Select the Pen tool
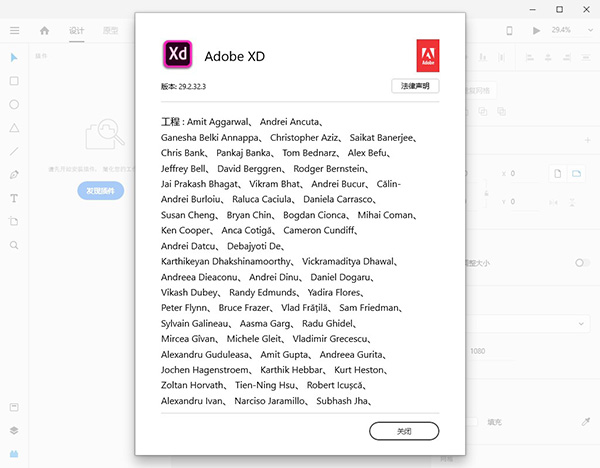 [x=14, y=175]
